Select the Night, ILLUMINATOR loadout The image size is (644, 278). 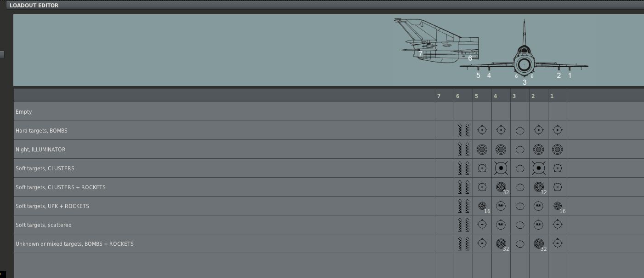(224, 149)
